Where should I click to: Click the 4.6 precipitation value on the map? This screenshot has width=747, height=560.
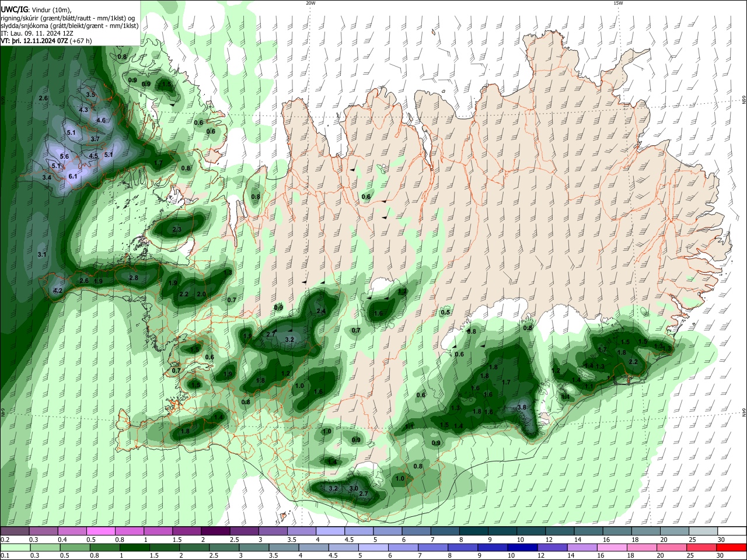101,121
